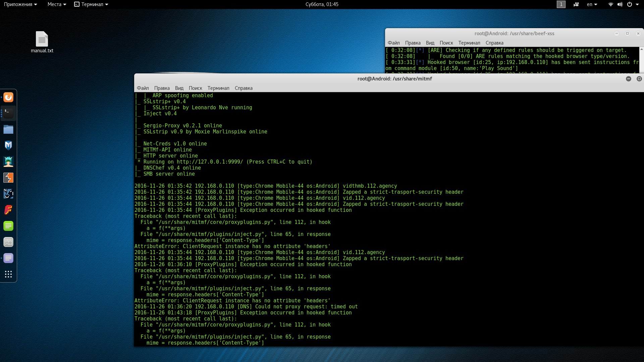Click workspace indicator 1 in top bar
The width and height of the screenshot is (644, 362).
(561, 4)
